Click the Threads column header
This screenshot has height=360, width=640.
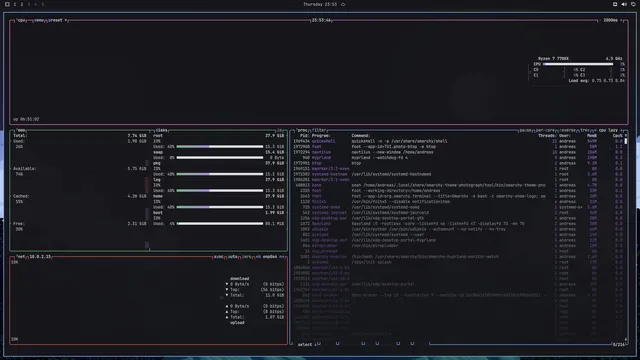[547, 136]
